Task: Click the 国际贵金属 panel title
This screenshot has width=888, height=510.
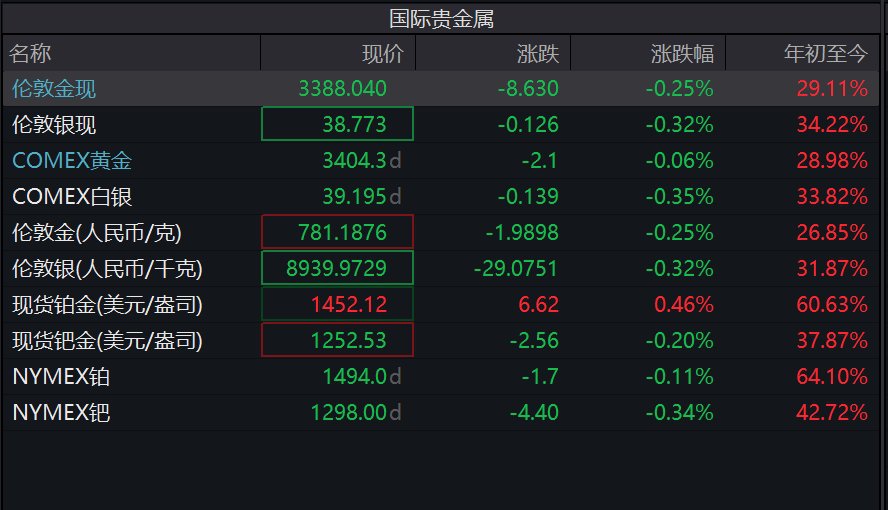Action: coord(442,18)
